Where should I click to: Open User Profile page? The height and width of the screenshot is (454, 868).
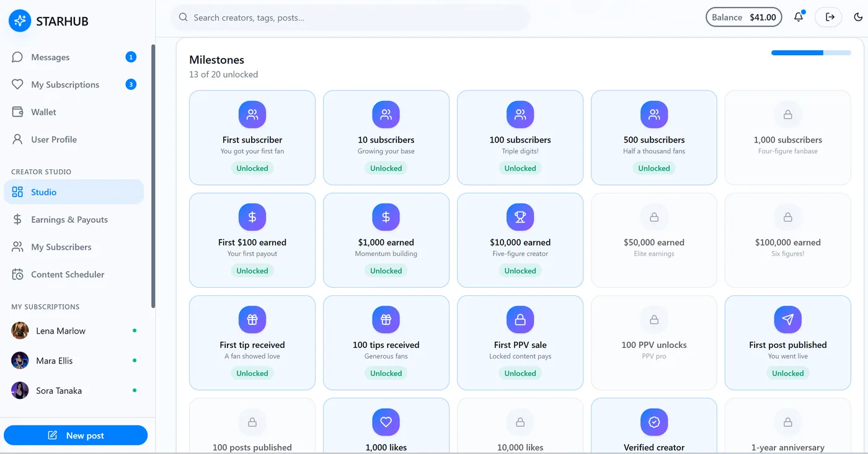point(74,140)
